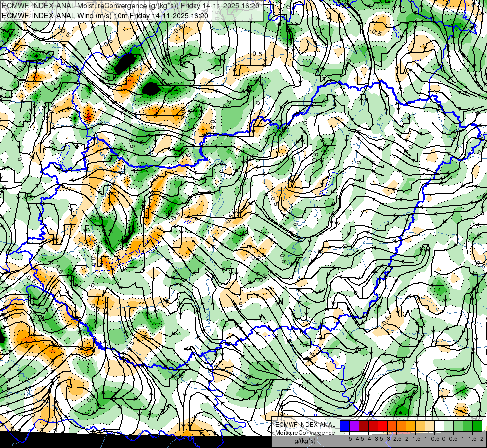Click the MoistureConvergence title line at top
Screen dimensions: 487x448
pos(131,6)
